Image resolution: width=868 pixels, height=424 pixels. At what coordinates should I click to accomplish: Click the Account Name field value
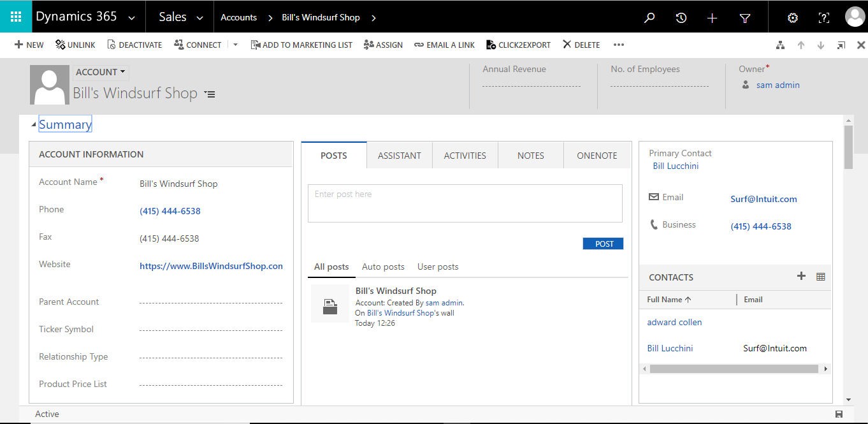178,184
